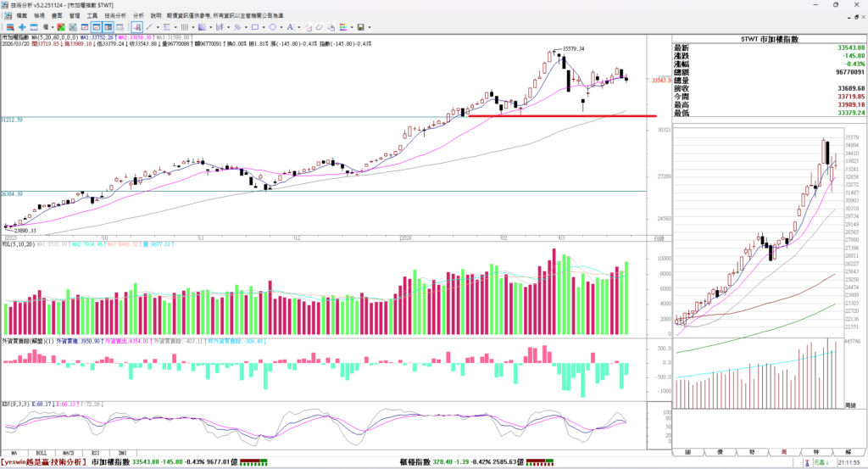Select the fan lines drawing tool
This screenshot has width=868, height=469.
click(x=202, y=27)
